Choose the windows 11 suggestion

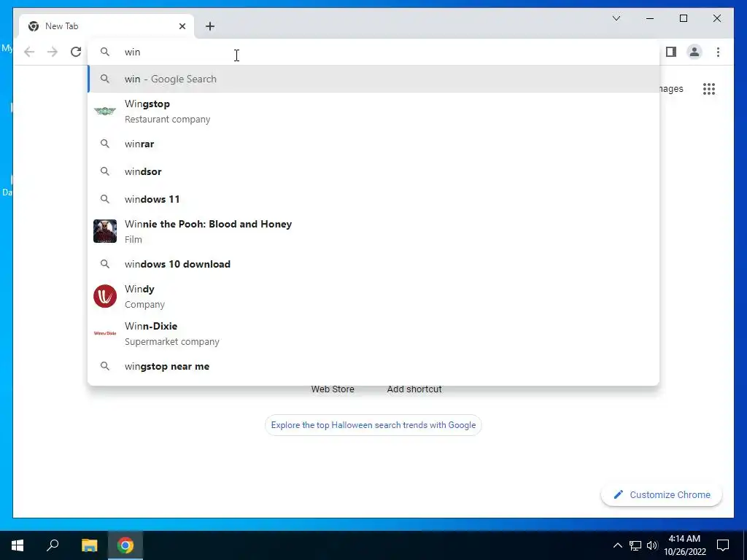[373, 199]
